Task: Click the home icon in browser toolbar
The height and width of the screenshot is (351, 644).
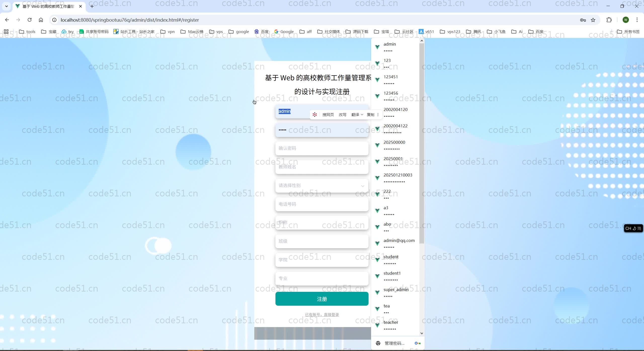Action: [x=41, y=20]
